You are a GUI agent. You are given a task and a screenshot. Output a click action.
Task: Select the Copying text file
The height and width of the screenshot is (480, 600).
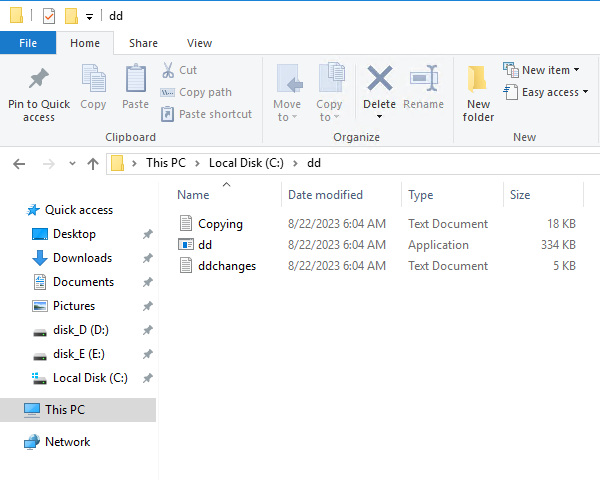[220, 224]
